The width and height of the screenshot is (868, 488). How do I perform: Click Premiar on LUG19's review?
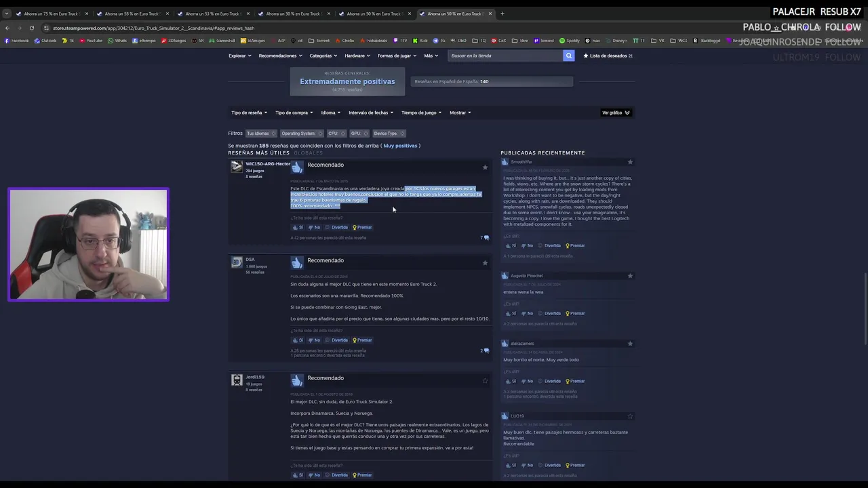coord(575,466)
